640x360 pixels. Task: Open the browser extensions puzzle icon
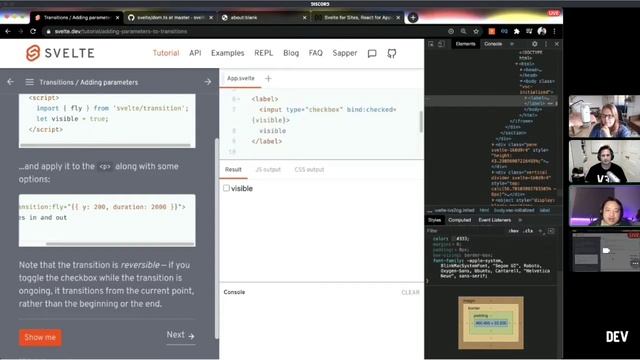tap(517, 31)
